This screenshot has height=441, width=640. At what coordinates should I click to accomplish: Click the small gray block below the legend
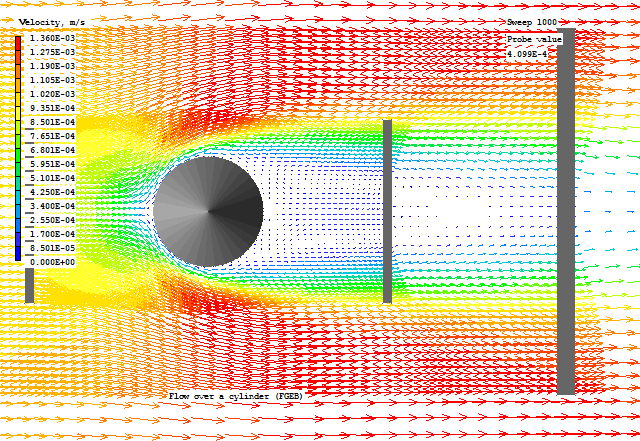click(29, 285)
